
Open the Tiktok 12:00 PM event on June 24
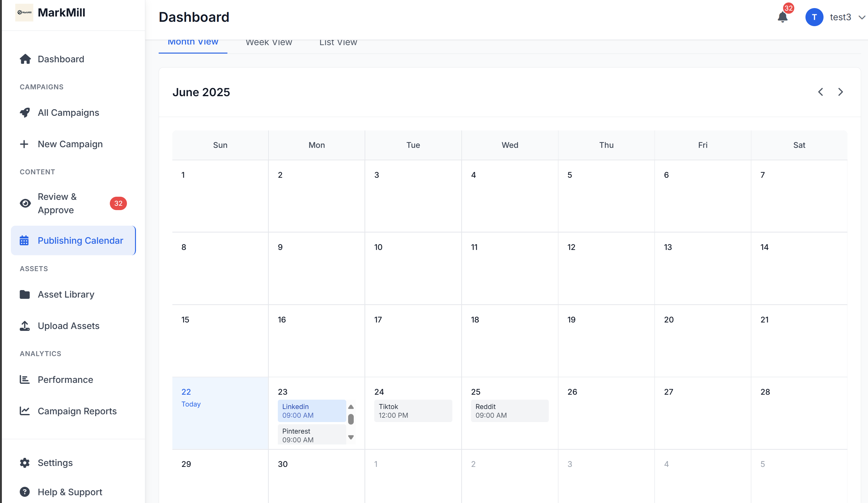413,411
